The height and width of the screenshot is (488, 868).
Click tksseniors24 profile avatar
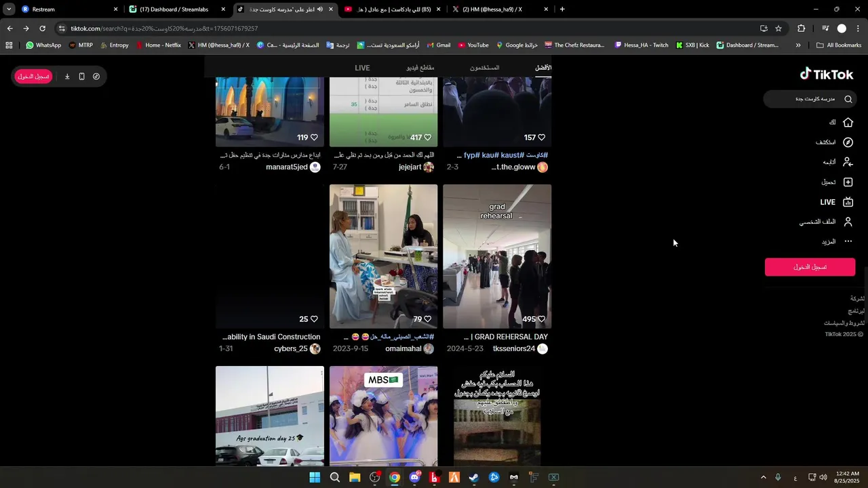[x=542, y=349]
